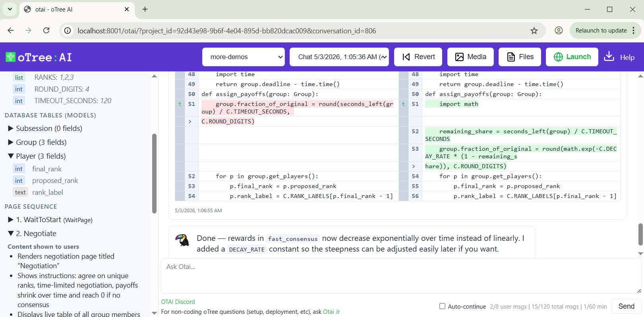The width and height of the screenshot is (644, 317).
Task: Click the download icon next to Help
Action: [x=609, y=57]
